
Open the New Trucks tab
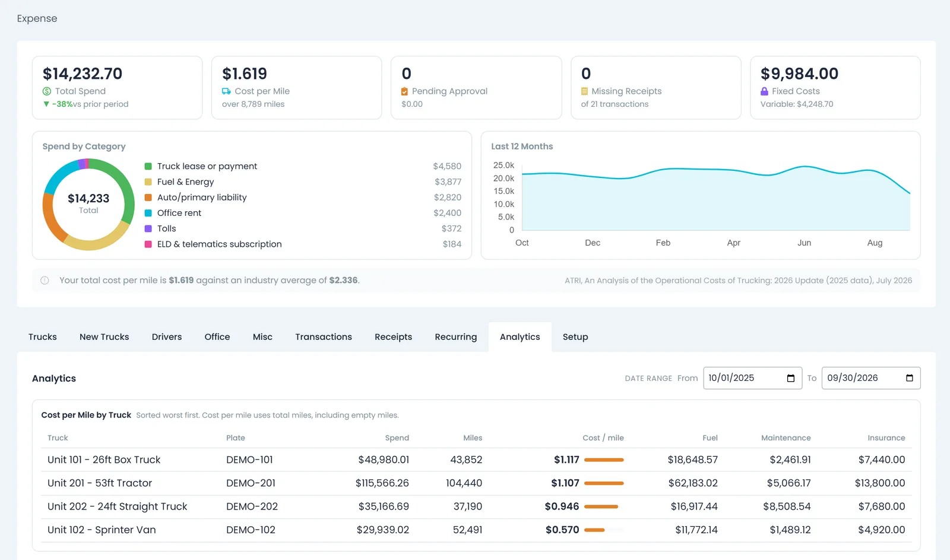[x=104, y=337]
